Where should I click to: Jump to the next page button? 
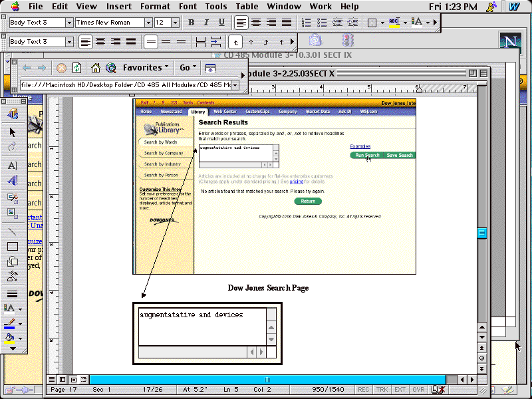coord(481,368)
